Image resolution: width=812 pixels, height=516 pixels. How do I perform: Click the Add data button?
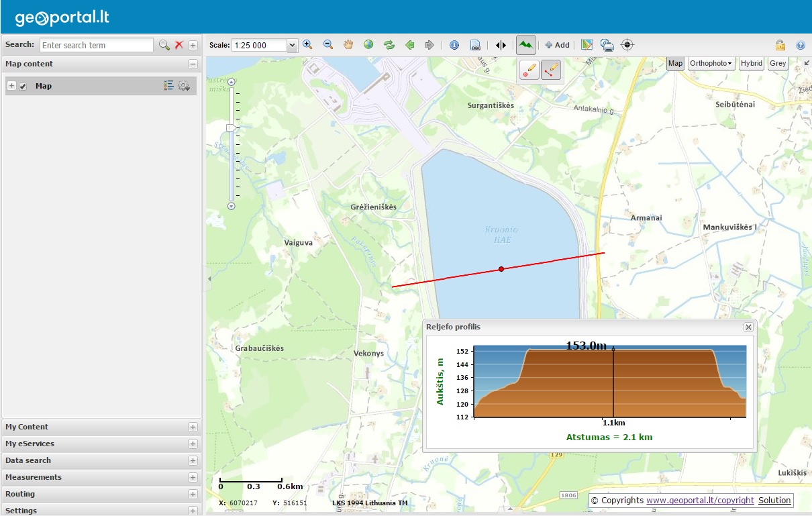click(x=557, y=45)
